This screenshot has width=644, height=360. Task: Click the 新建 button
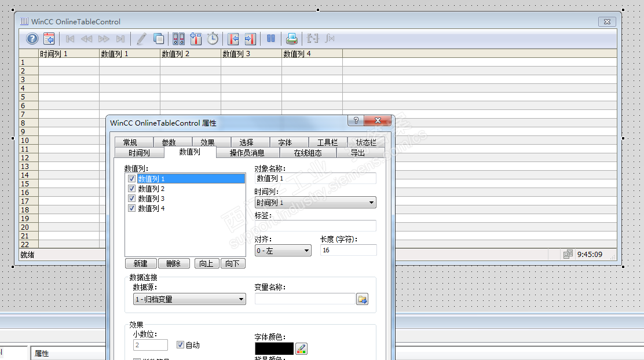point(141,263)
